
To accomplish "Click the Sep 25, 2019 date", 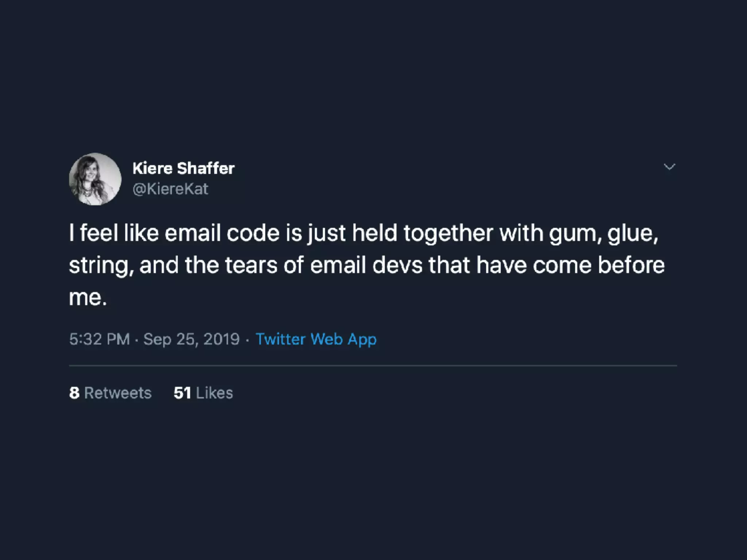I will pyautogui.click(x=191, y=339).
